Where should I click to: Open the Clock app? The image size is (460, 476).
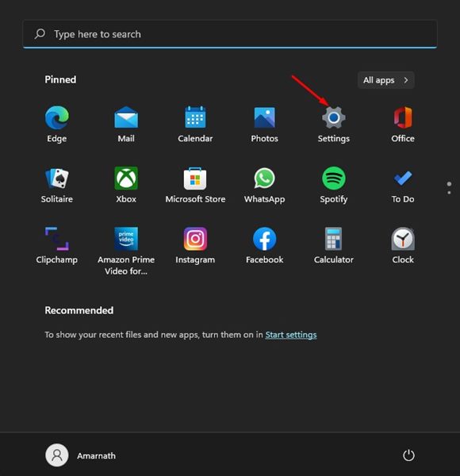(403, 246)
